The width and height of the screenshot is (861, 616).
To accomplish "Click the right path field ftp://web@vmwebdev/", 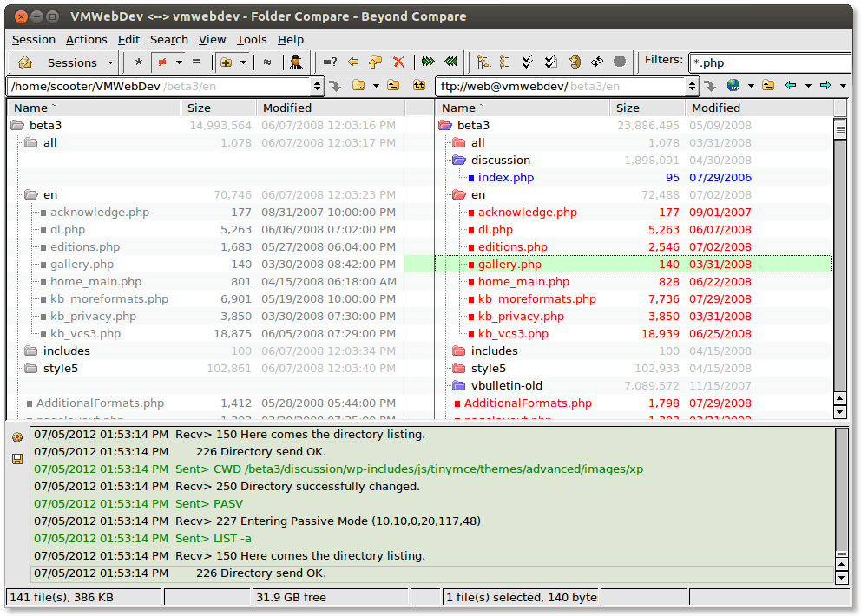I will (561, 86).
